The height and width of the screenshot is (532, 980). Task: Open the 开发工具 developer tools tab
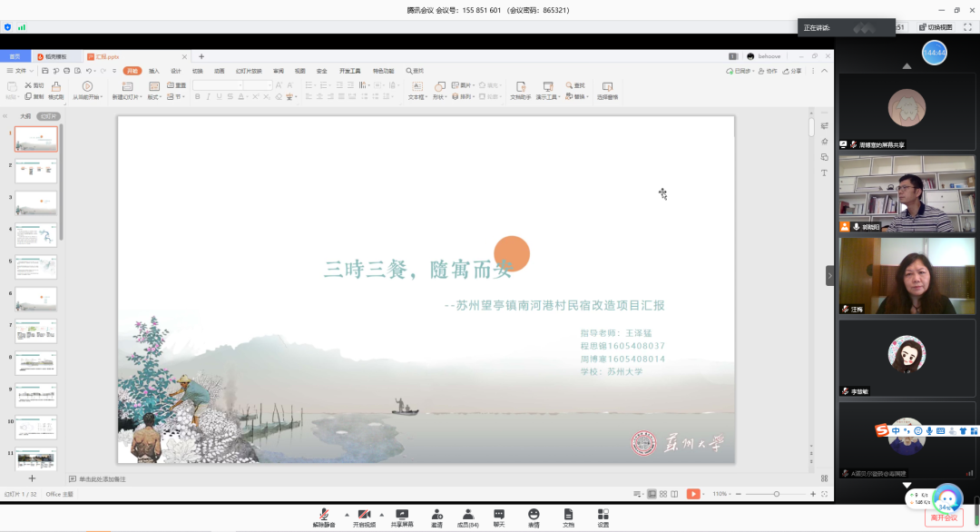(x=350, y=71)
